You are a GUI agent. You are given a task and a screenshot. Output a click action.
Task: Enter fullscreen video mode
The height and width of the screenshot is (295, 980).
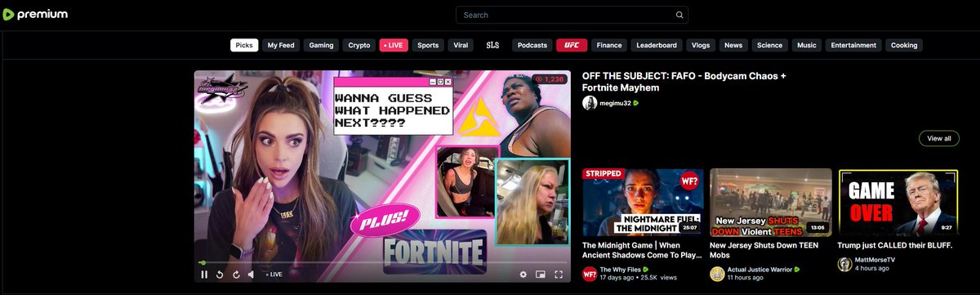(x=559, y=275)
